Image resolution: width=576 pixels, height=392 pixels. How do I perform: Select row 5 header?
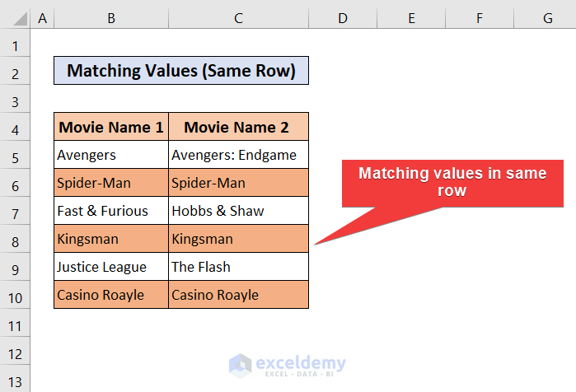coord(15,155)
